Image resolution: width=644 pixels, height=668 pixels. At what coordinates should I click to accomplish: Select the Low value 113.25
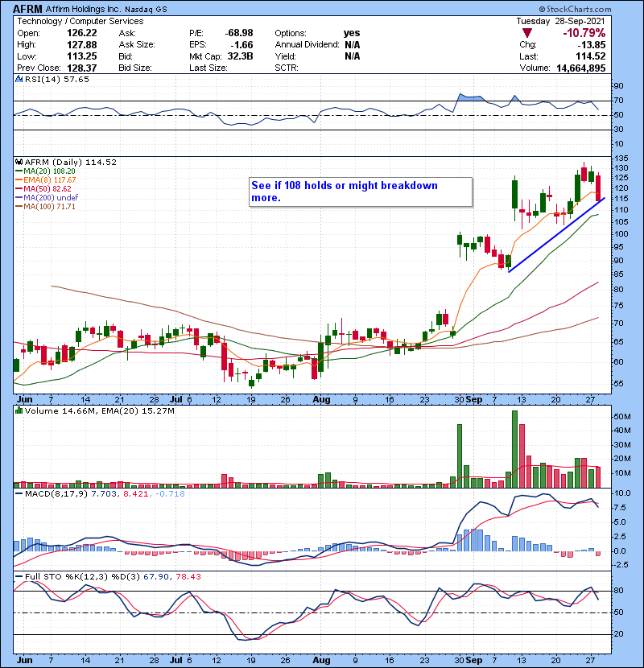[x=82, y=56]
